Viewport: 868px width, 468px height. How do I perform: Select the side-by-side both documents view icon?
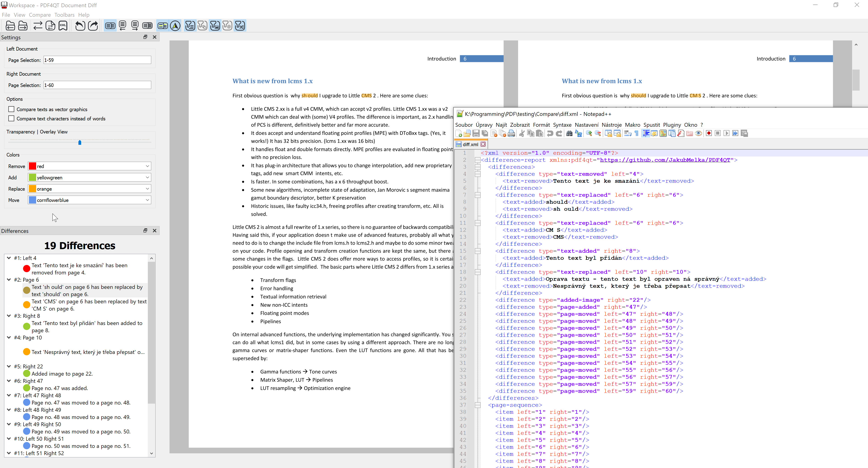pyautogui.click(x=110, y=26)
